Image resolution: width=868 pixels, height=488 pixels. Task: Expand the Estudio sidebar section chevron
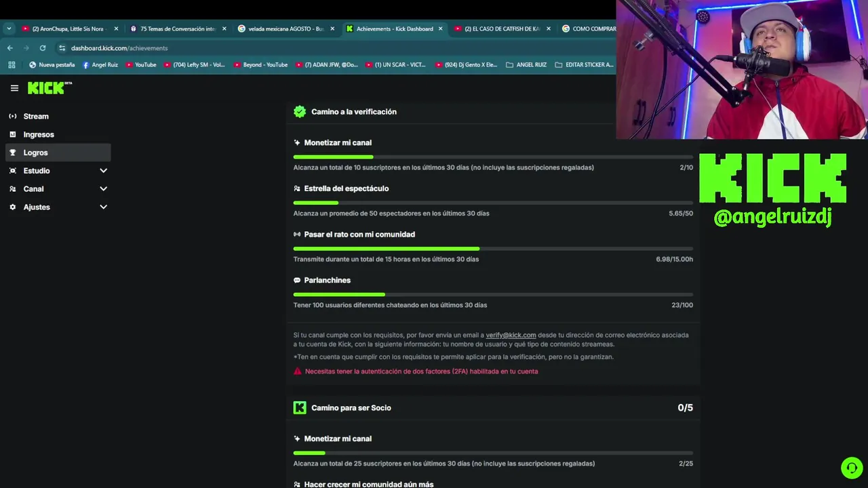click(x=103, y=171)
